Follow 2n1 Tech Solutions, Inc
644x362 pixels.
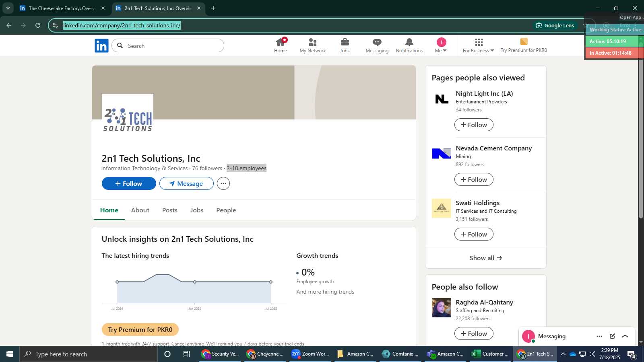[x=129, y=183]
